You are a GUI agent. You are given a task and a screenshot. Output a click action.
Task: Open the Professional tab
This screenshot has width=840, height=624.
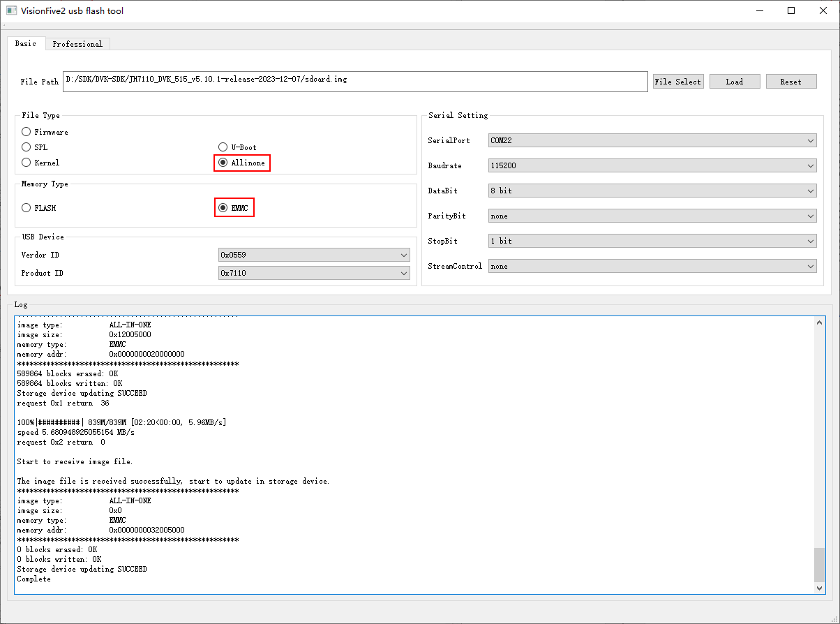click(77, 44)
